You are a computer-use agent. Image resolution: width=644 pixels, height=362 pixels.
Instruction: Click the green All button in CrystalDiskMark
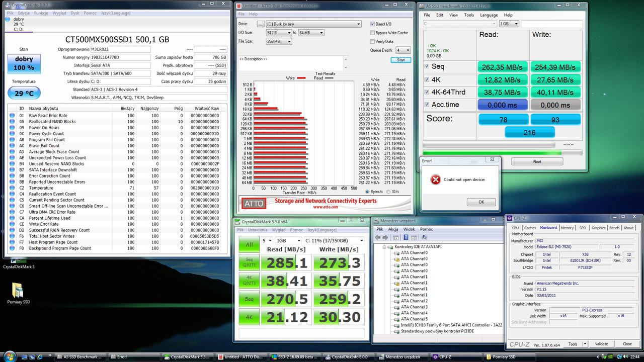249,244
